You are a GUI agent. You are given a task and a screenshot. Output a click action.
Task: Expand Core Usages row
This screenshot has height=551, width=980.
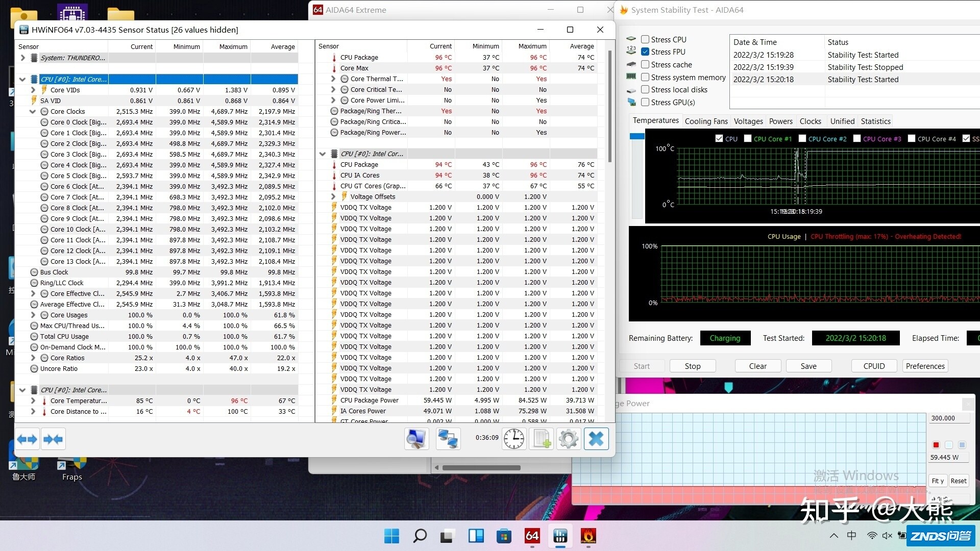(33, 315)
